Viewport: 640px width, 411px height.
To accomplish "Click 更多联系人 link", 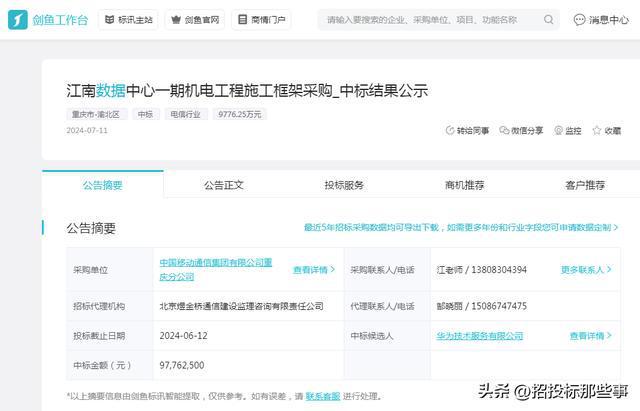I will pos(586,270).
